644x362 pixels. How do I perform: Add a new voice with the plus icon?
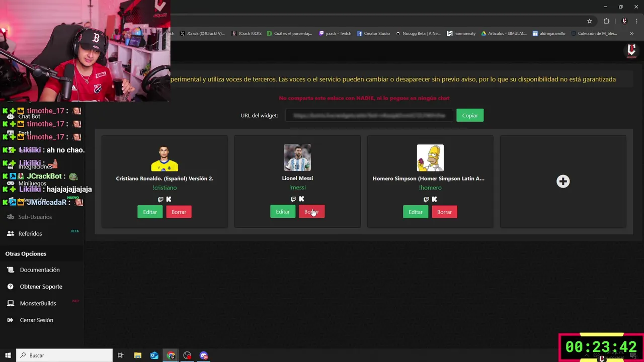563,182
